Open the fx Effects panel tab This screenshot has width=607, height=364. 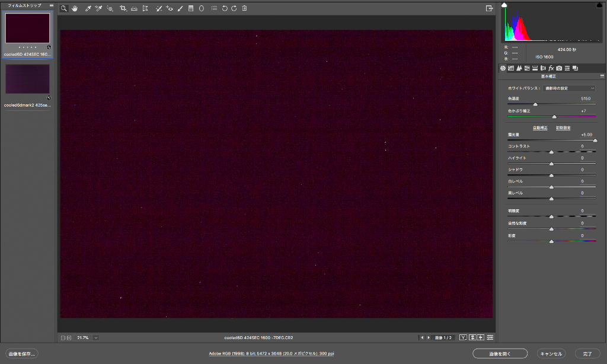click(x=551, y=68)
